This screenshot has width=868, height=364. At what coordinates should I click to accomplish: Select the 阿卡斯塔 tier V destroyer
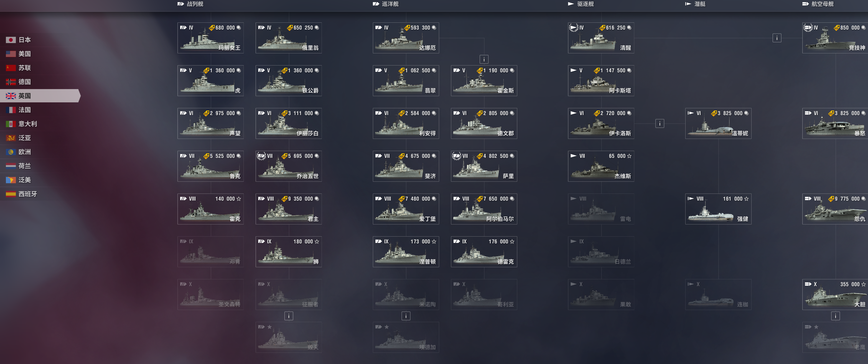(x=601, y=81)
